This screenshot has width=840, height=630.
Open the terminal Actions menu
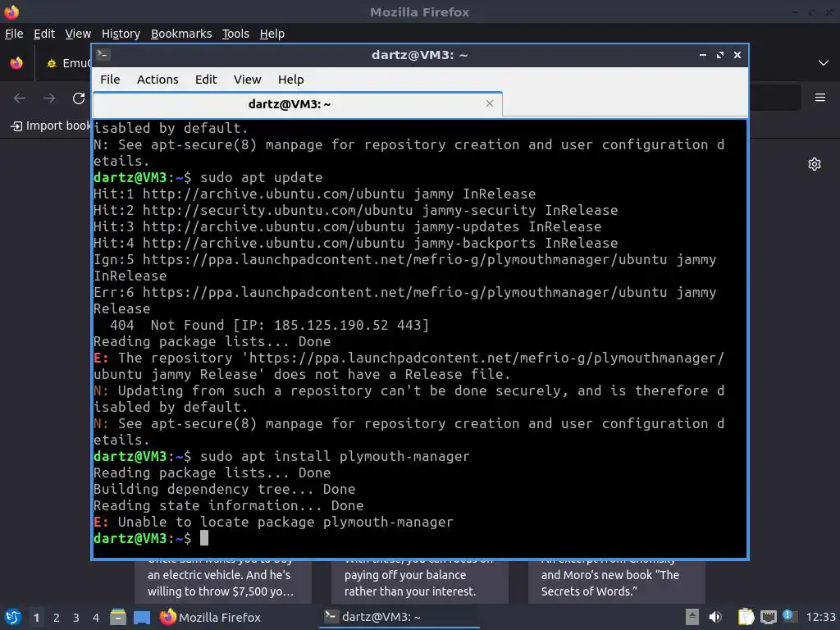(157, 80)
